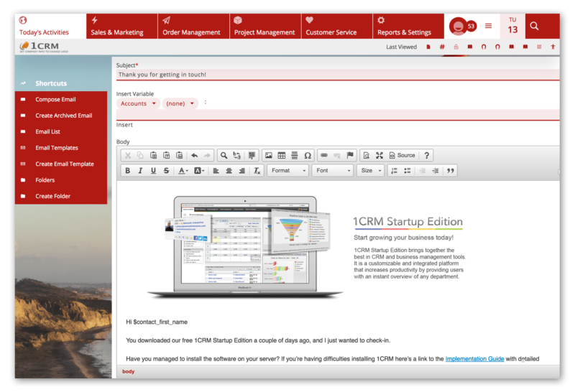
Task: Click the Italic formatting icon
Action: 140,171
